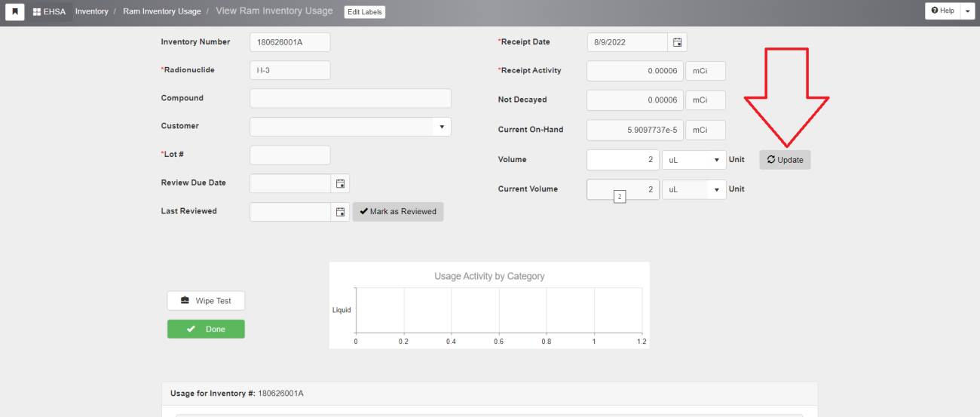Screen dimensions: 980x417
Task: Focus the Lot # input field
Action: (289, 155)
